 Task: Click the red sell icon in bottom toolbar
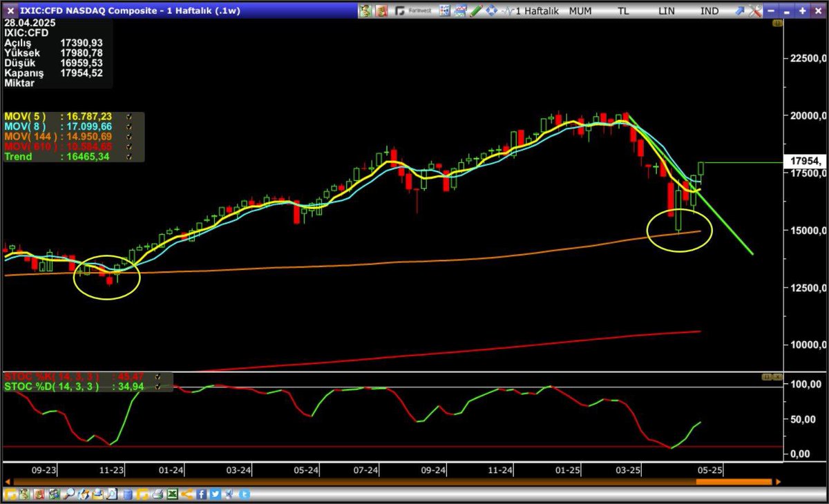click(x=39, y=494)
